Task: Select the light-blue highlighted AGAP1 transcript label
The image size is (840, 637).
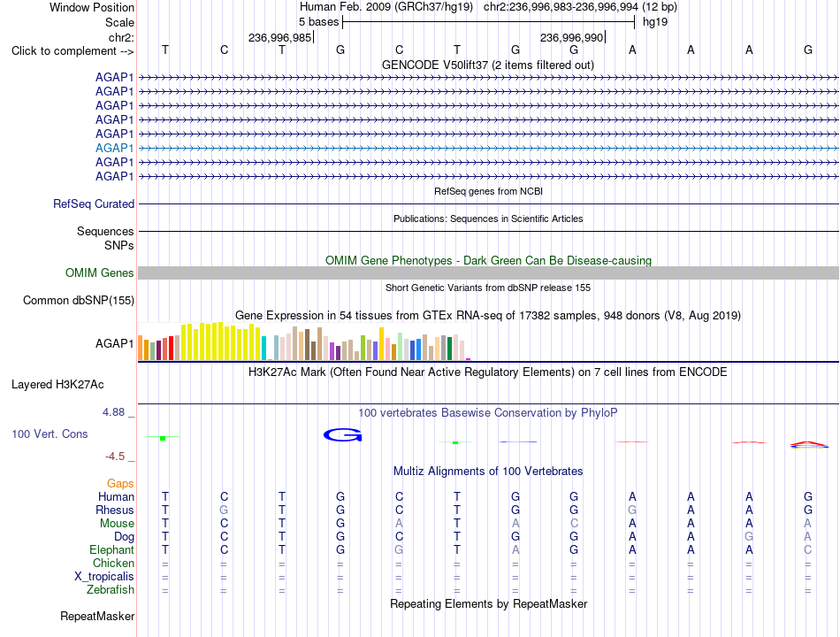Action: click(114, 148)
